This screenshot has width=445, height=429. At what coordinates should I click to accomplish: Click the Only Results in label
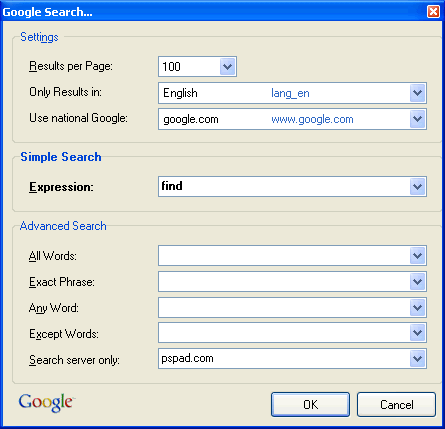65,92
